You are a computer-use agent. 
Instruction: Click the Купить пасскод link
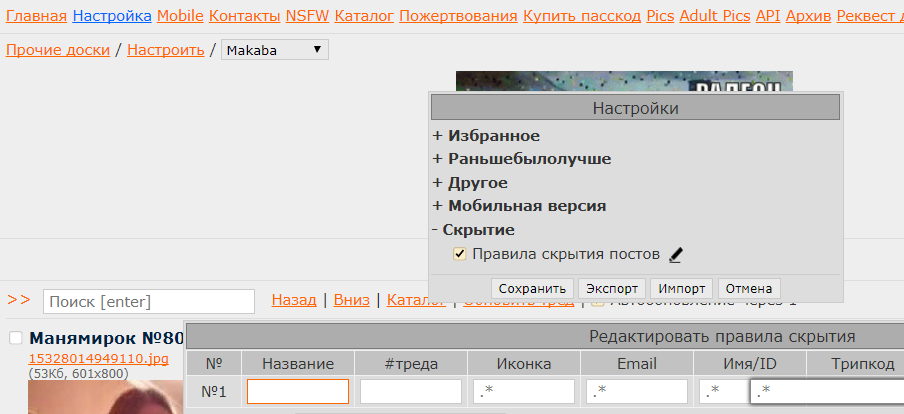point(582,16)
